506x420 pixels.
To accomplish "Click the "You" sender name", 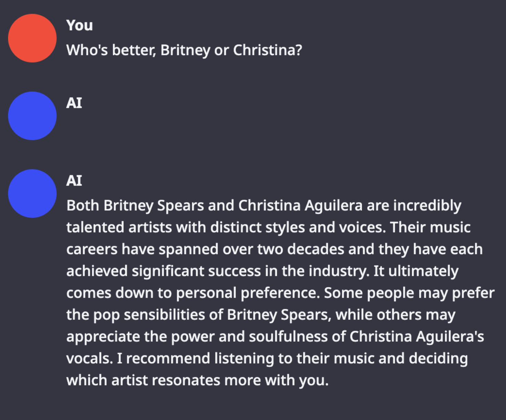I will 79,25.
